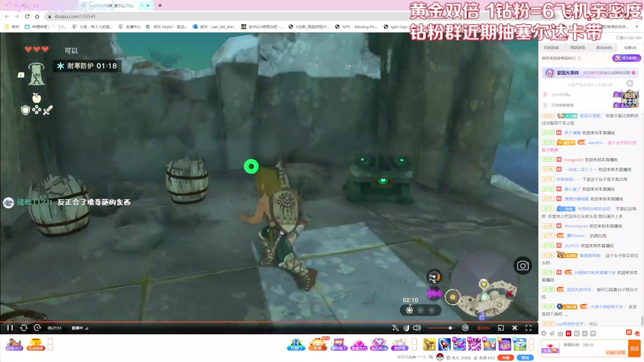This screenshot has width=644, height=362.
Task: Click the 充值 recharge button
Action: click(x=505, y=358)
